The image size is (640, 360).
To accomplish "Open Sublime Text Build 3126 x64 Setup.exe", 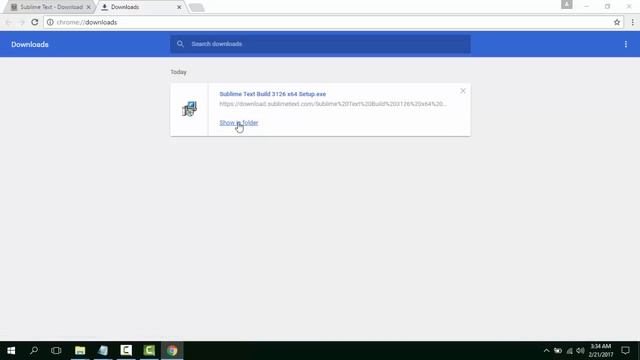I will pyautogui.click(x=273, y=94).
